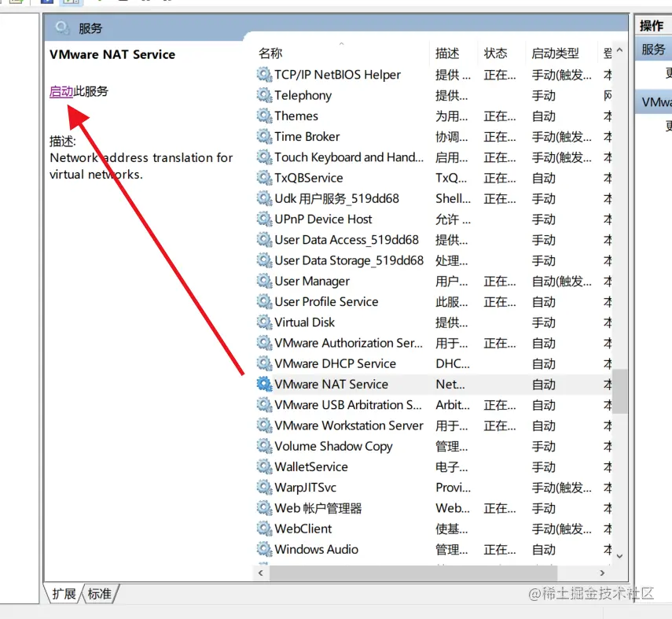Viewport: 672px width, 619px height.
Task: Click the highlighted VMware NAT Service gear icon
Action: (264, 384)
